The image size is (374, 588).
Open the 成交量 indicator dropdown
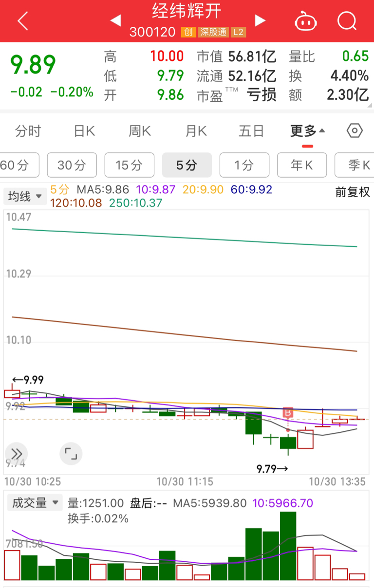click(35, 503)
